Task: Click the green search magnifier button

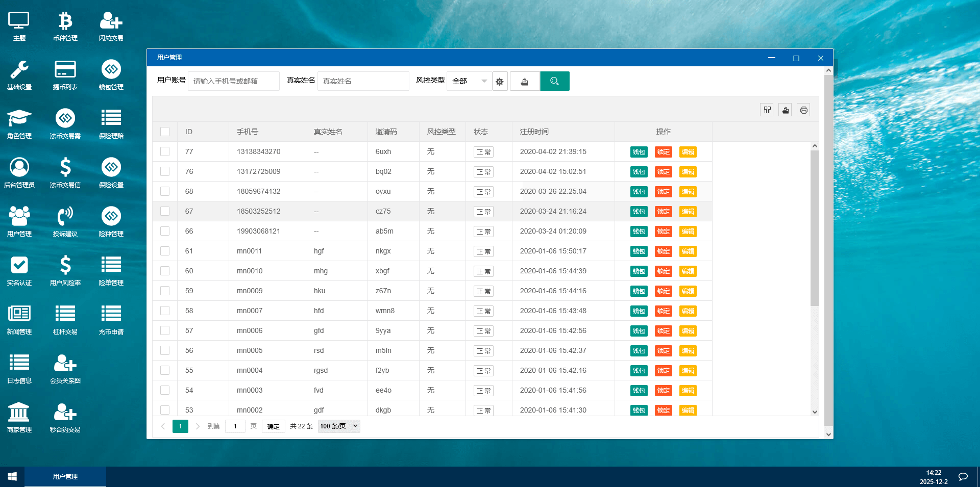Action: (x=555, y=81)
